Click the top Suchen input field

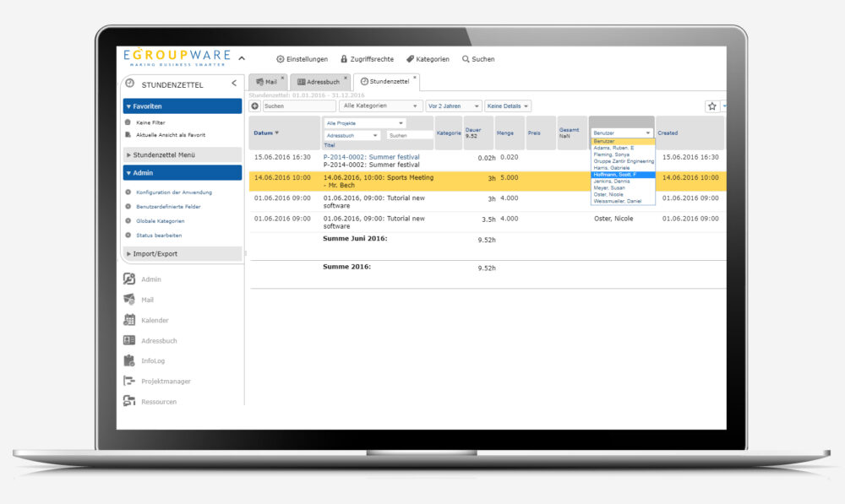(298, 106)
